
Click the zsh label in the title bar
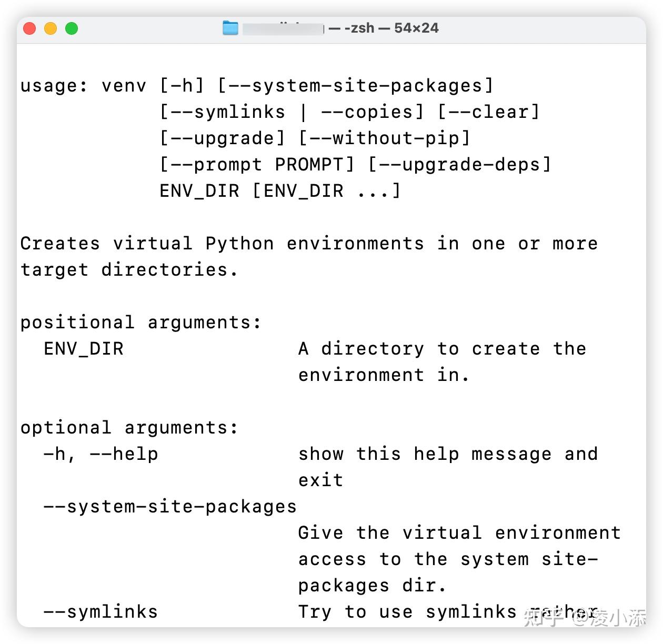pyautogui.click(x=358, y=28)
